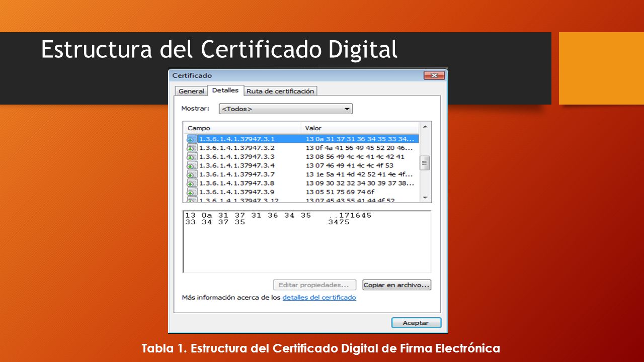The height and width of the screenshot is (362, 644).
Task: Select row 1.3.6.1.4.1.37947.3.1 field name
Action: (x=237, y=139)
